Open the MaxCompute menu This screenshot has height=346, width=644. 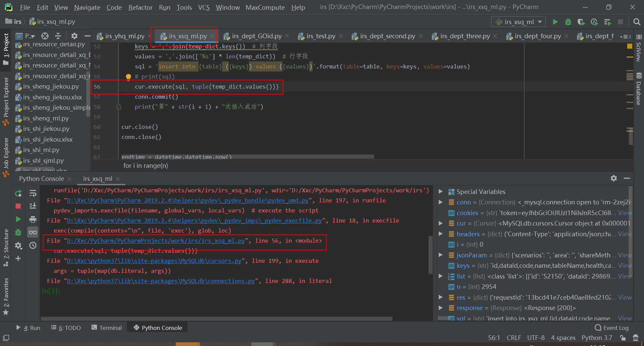click(x=265, y=7)
